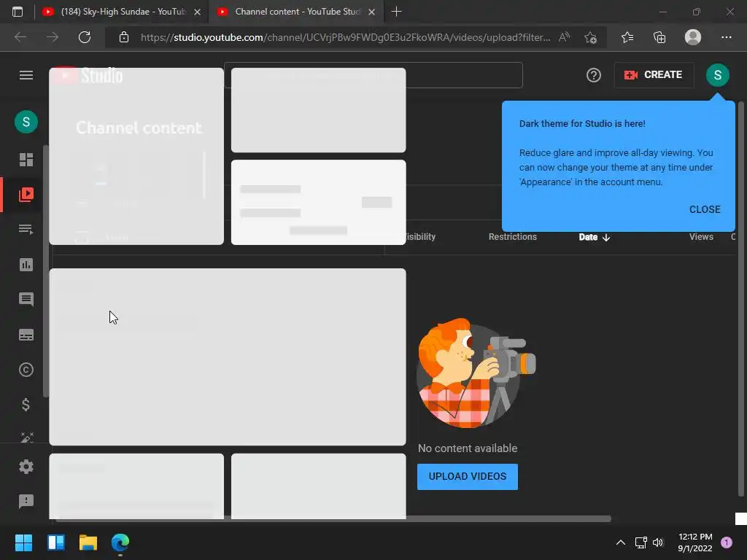Close the Sky-High Sundae tab
The width and height of the screenshot is (747, 560).
(197, 12)
